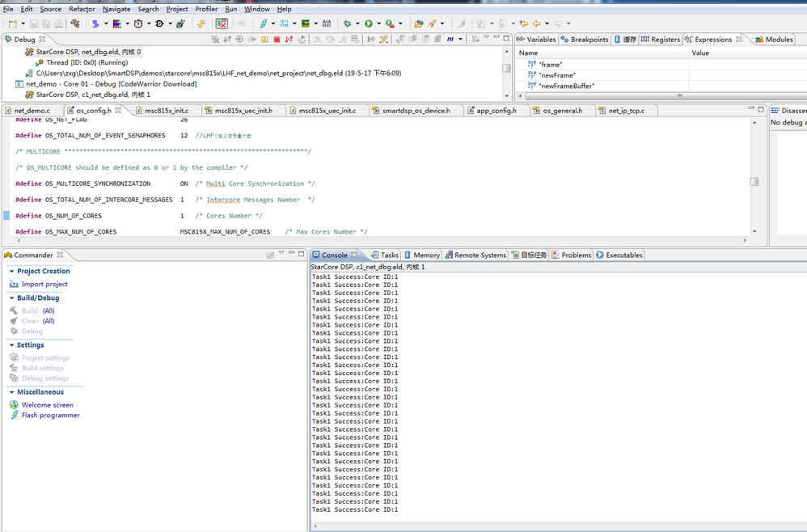The image size is (807, 532).
Task: Click the yellow Back navigation arrow
Action: pos(537,23)
